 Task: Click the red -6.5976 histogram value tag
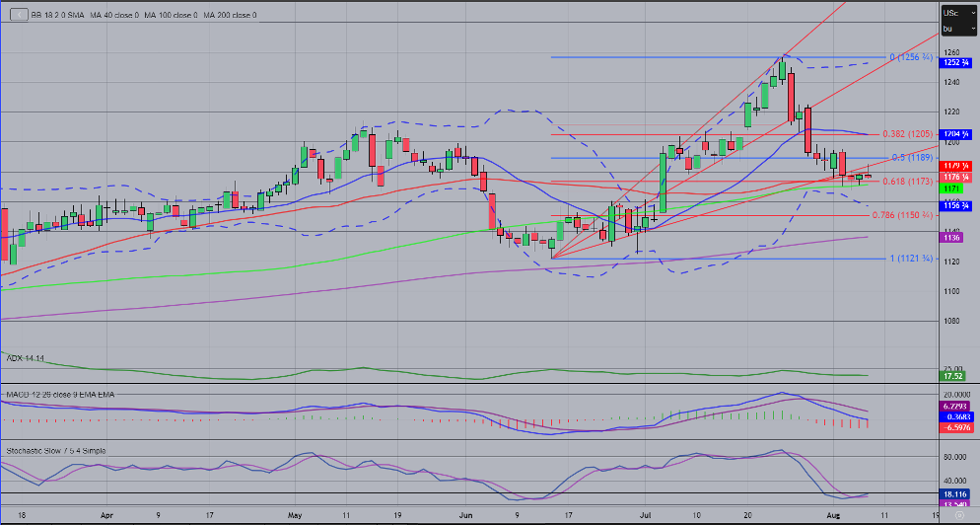pos(956,428)
